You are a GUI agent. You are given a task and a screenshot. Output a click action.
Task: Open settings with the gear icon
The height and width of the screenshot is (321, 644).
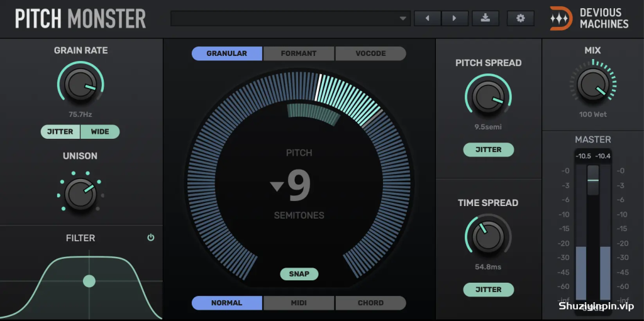[520, 18]
